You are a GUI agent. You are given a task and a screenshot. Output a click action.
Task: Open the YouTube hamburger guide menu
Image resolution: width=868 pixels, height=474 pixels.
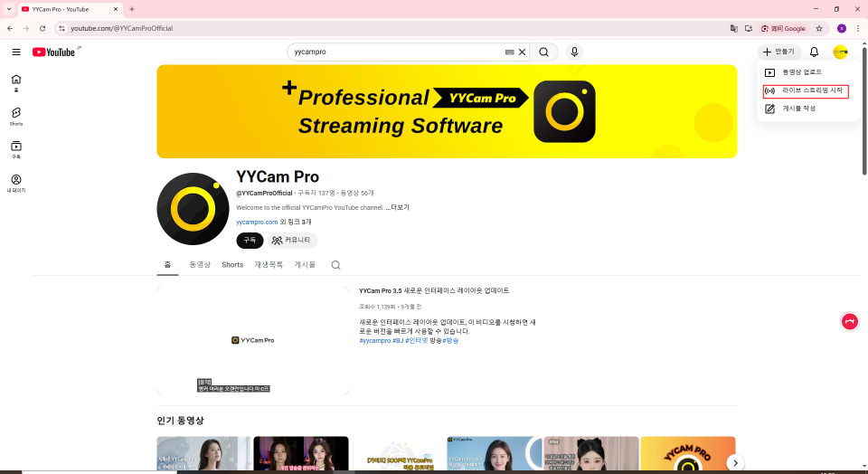(15, 52)
